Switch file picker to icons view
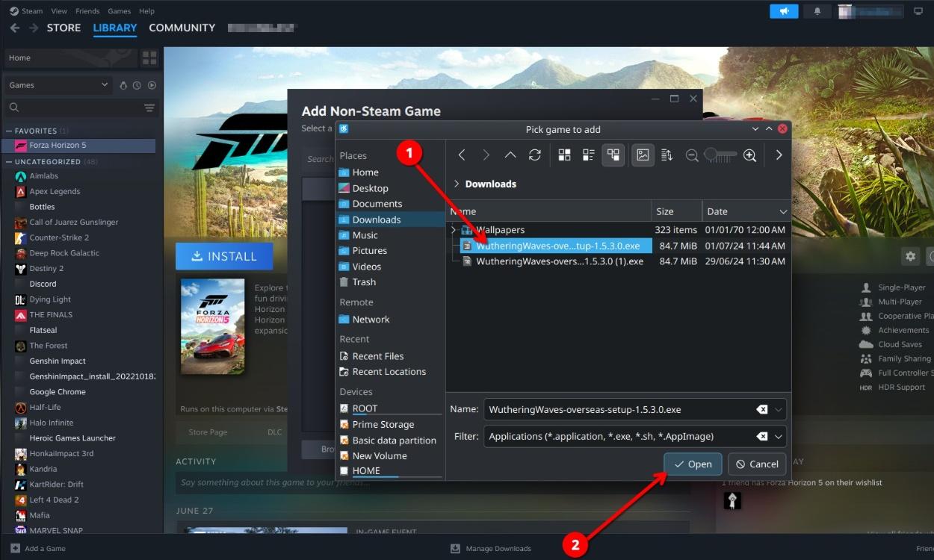This screenshot has height=560, width=934. coord(564,155)
